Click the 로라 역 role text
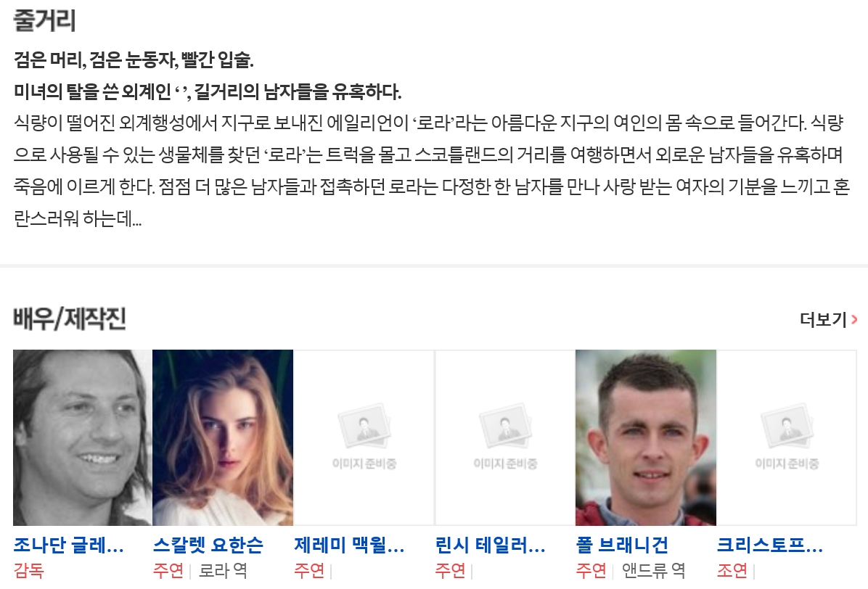 [223, 570]
